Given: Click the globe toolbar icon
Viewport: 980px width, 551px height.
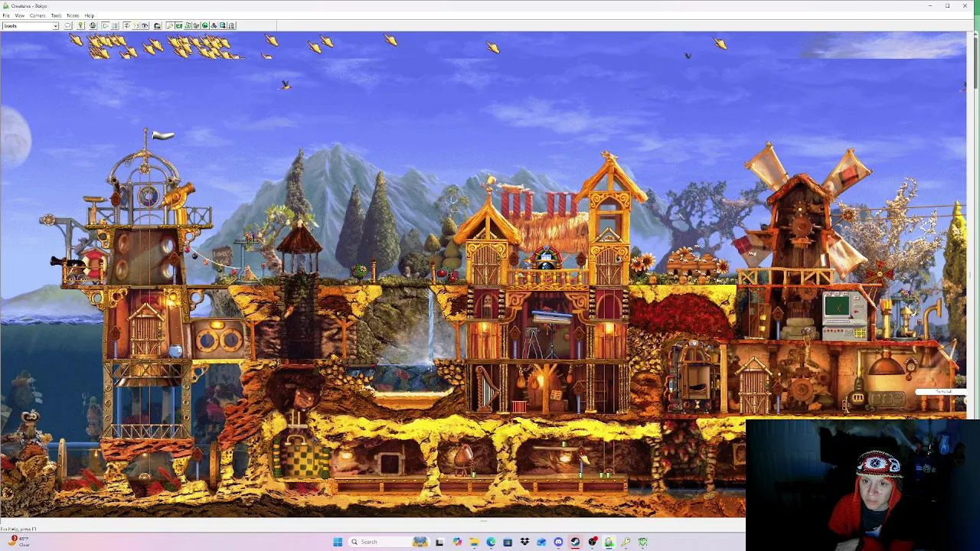Looking at the screenshot, I should [x=93, y=26].
